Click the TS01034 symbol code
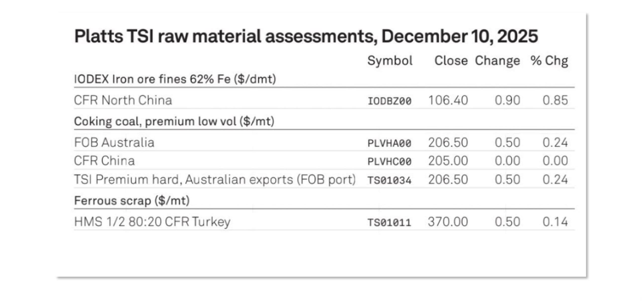Viewport: 644px width, 305px height. pyautogui.click(x=389, y=180)
